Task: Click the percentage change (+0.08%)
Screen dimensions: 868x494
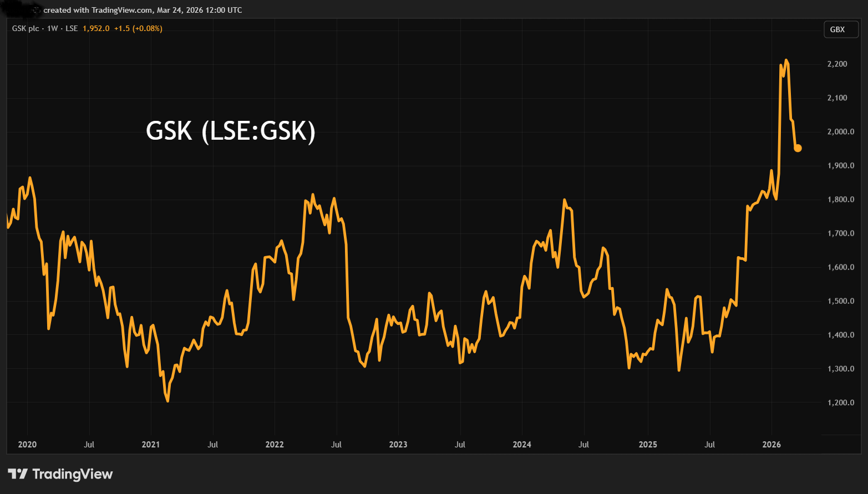Action: pyautogui.click(x=146, y=28)
